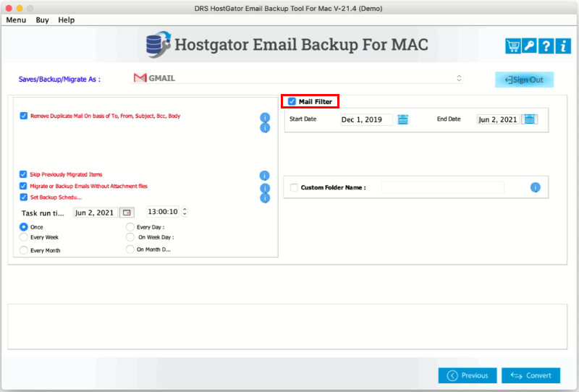The image size is (579, 392).
Task: Open the End Date calendar picker
Action: pyautogui.click(x=530, y=119)
